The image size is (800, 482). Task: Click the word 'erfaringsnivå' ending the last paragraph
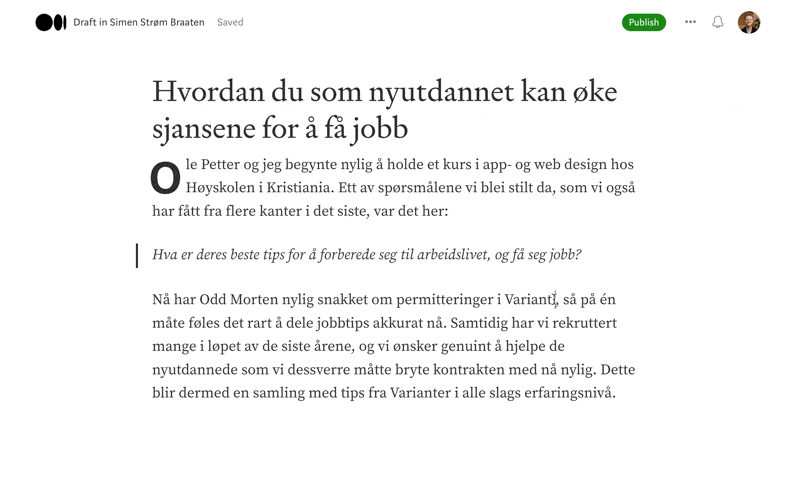point(568,392)
